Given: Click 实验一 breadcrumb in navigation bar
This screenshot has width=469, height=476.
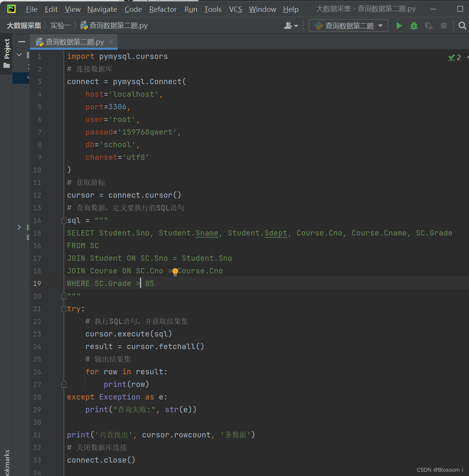Looking at the screenshot, I should pyautogui.click(x=61, y=26).
